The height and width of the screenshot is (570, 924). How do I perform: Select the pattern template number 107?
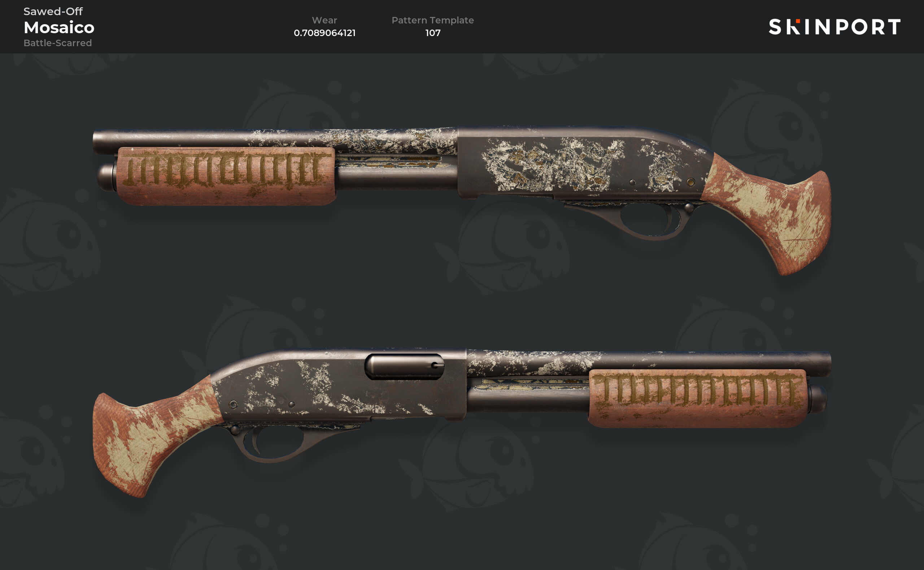click(x=432, y=33)
